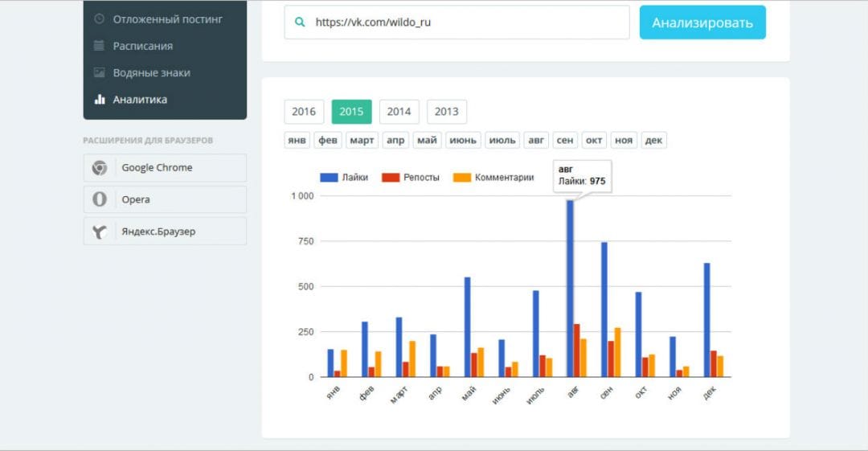Click the blue likes bar for май
This screenshot has height=451, width=868.
467,327
